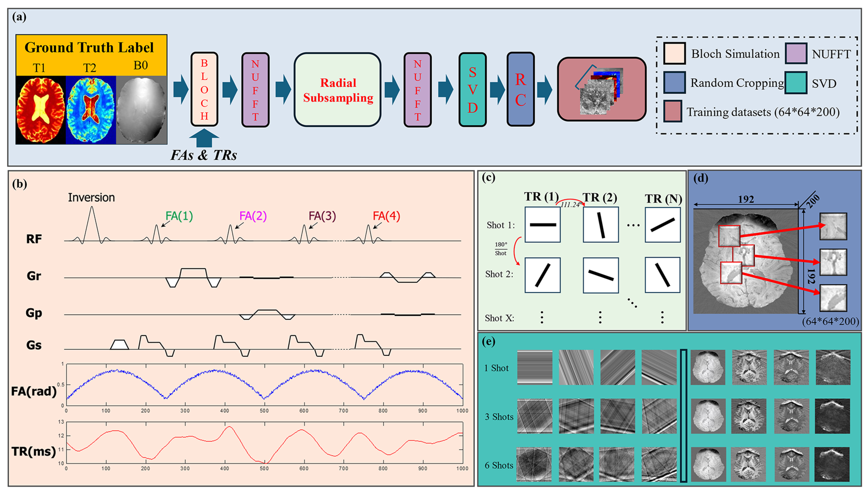Click the SVD block in pipeline
The image size is (868, 493).
(472, 90)
